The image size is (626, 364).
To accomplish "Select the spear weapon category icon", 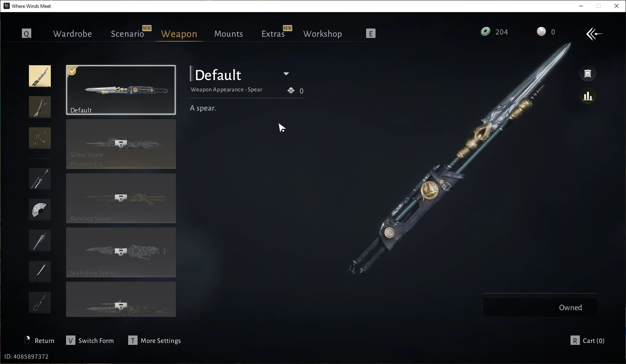I will click(40, 76).
